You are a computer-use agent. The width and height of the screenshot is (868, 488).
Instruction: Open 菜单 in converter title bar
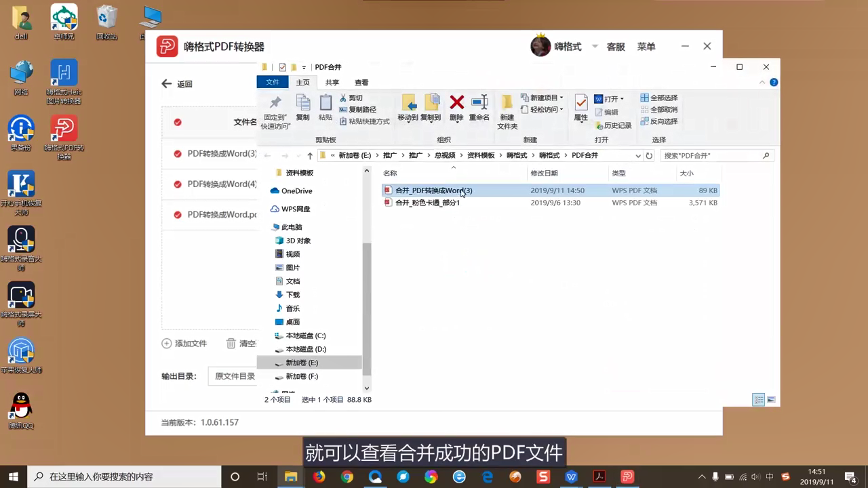coord(646,47)
